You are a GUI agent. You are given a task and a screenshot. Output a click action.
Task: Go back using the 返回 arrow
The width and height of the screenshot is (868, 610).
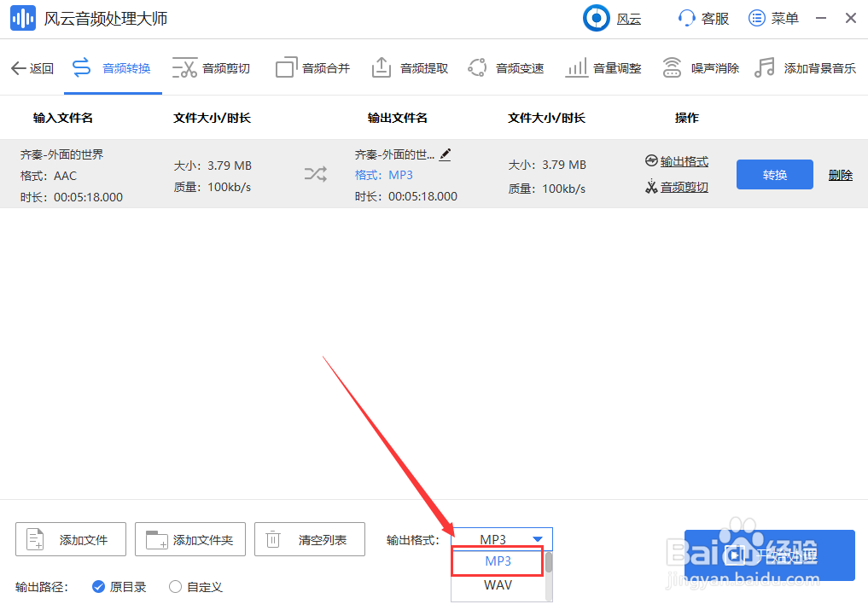click(32, 68)
